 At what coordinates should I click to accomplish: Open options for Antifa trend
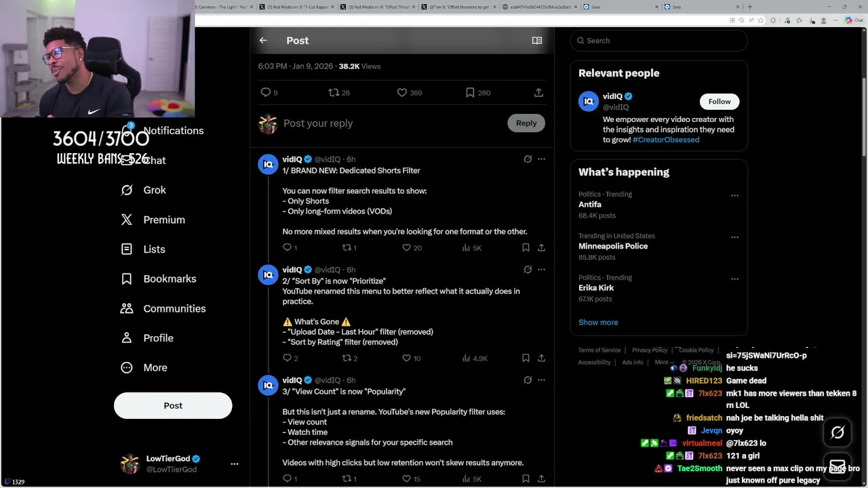(734, 195)
